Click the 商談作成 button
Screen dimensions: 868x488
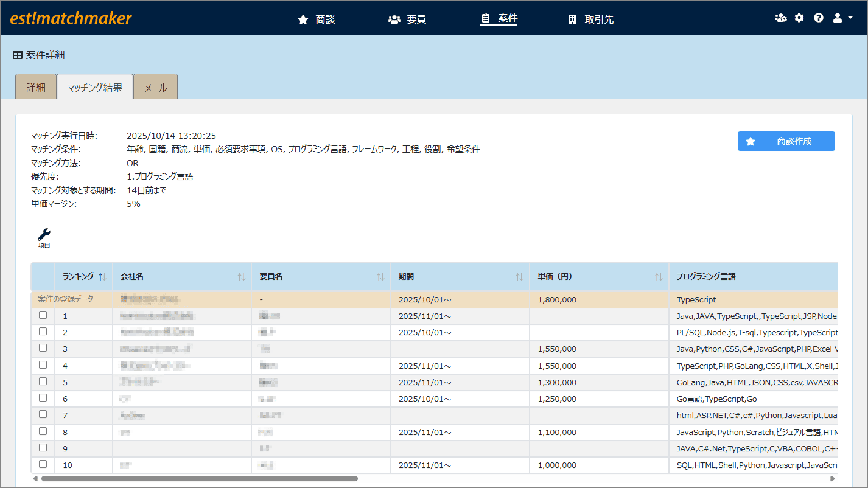click(786, 141)
